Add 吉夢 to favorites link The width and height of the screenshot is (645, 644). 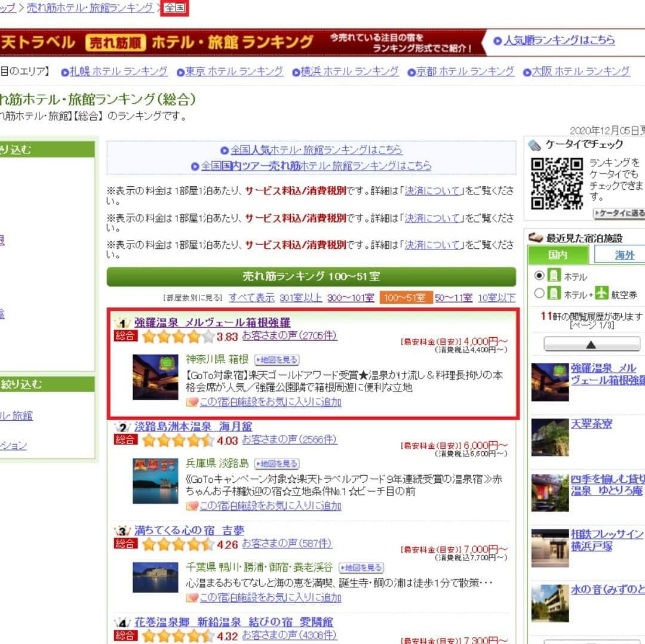(x=271, y=597)
